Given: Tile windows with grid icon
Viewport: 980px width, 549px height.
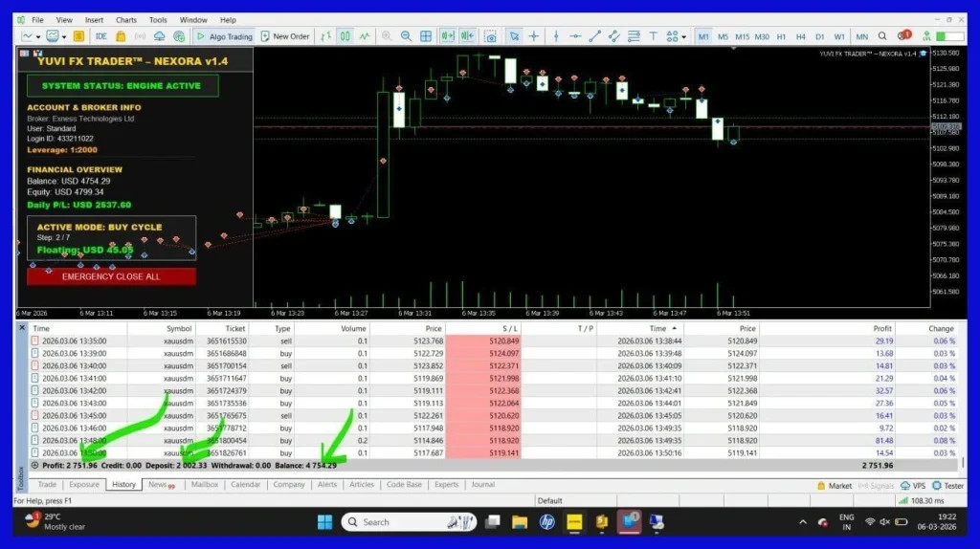Looking at the screenshot, I should click(426, 36).
